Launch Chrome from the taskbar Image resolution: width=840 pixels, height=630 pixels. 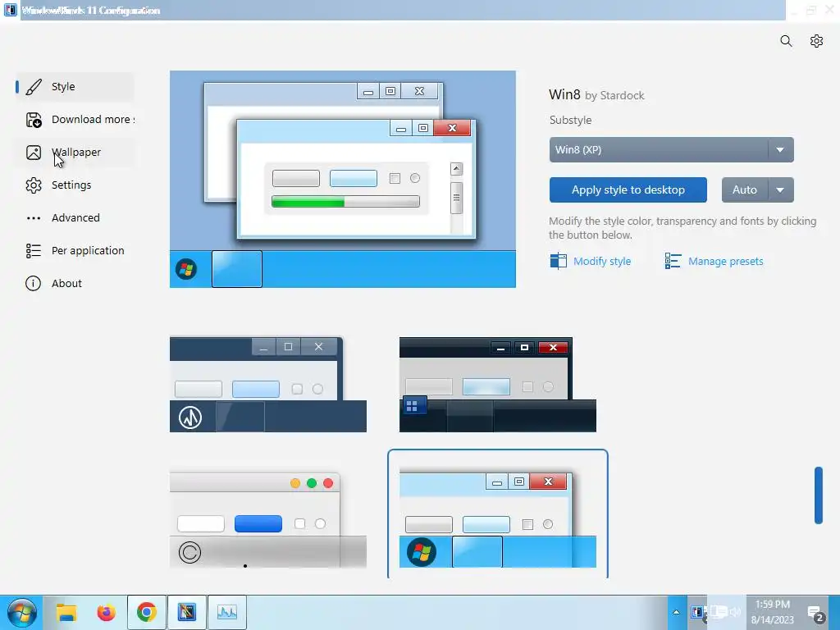pos(147,612)
